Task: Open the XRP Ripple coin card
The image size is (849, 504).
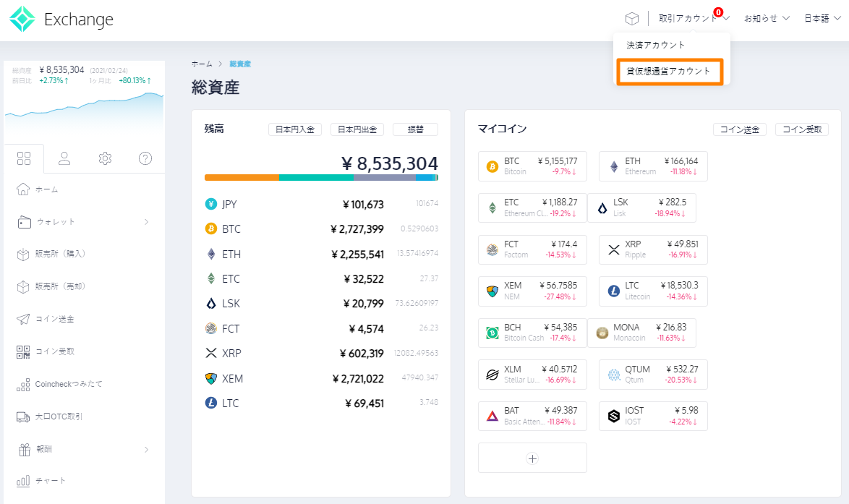Action: [653, 249]
